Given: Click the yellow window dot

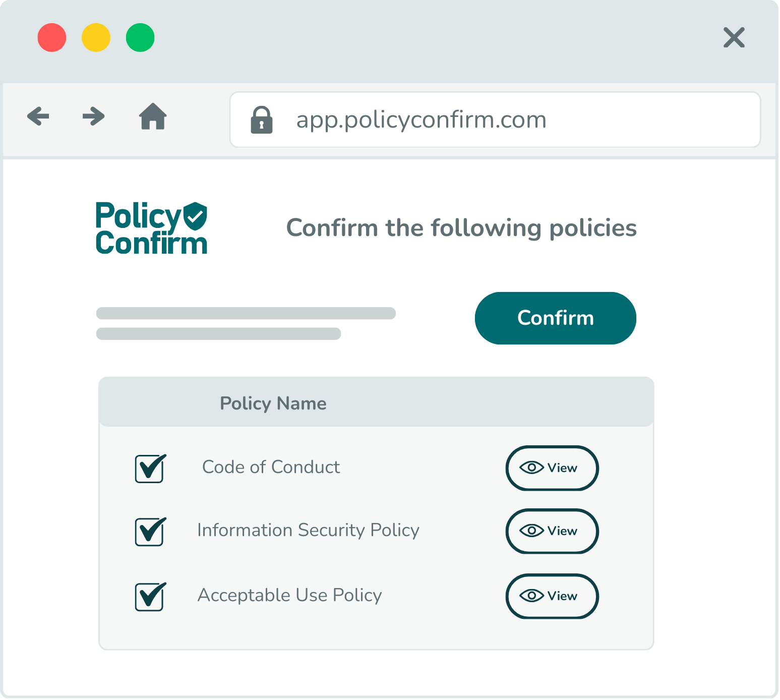Looking at the screenshot, I should coord(96,38).
